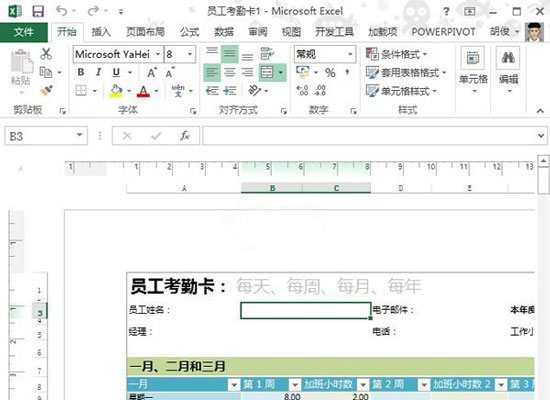Image resolution: width=550 pixels, height=400 pixels.
Task: Align text left
Action: [x=212, y=72]
